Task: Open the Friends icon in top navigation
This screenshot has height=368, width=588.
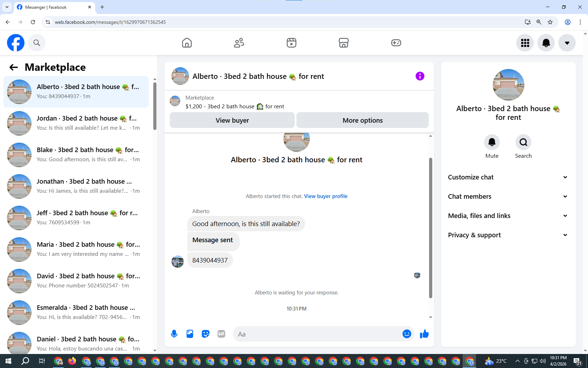Action: coord(239,43)
